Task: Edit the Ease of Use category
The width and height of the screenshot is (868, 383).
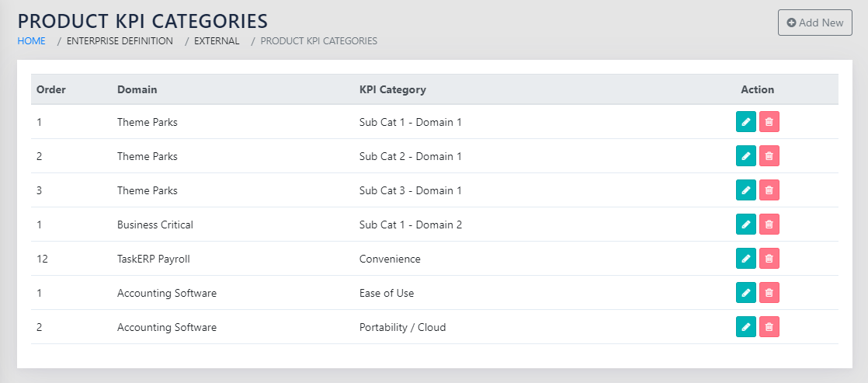Action: pyautogui.click(x=745, y=293)
